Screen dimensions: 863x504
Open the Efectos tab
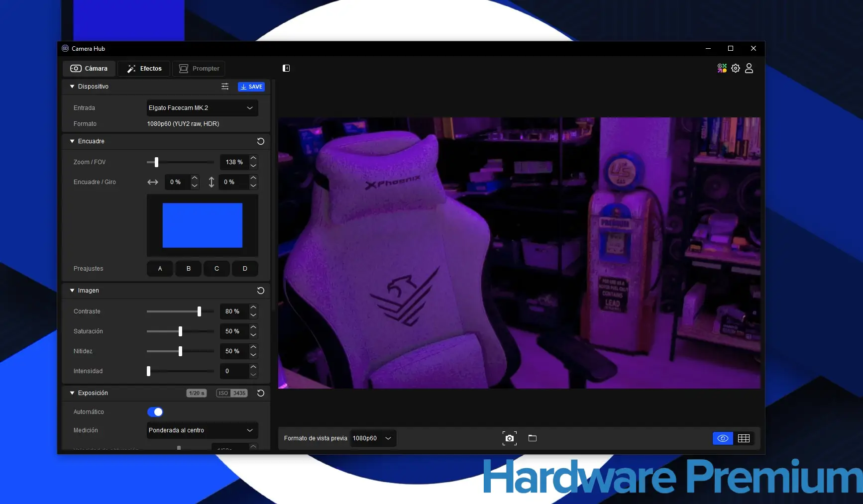(144, 69)
